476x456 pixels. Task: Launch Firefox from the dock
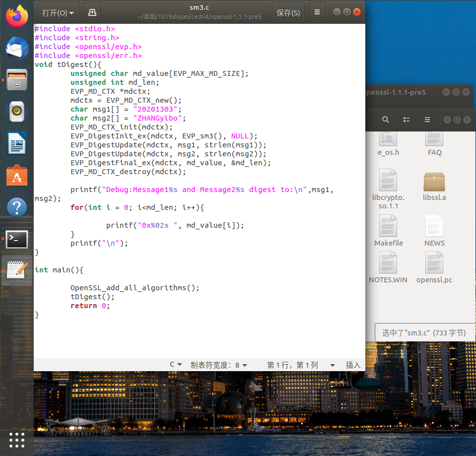pyautogui.click(x=17, y=16)
